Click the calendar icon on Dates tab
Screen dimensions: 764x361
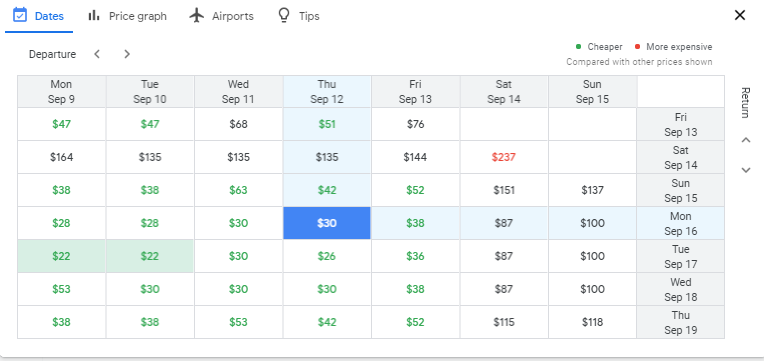(19, 16)
